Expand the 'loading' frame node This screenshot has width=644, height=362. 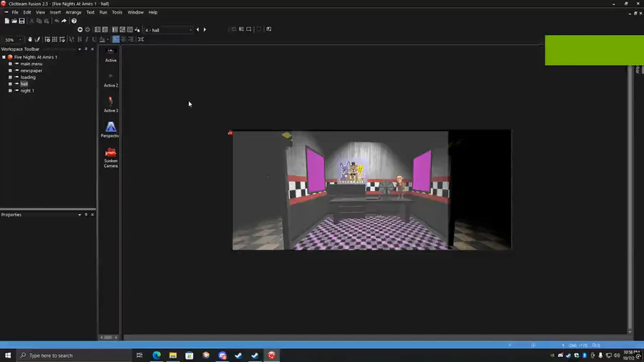[x=10, y=77]
